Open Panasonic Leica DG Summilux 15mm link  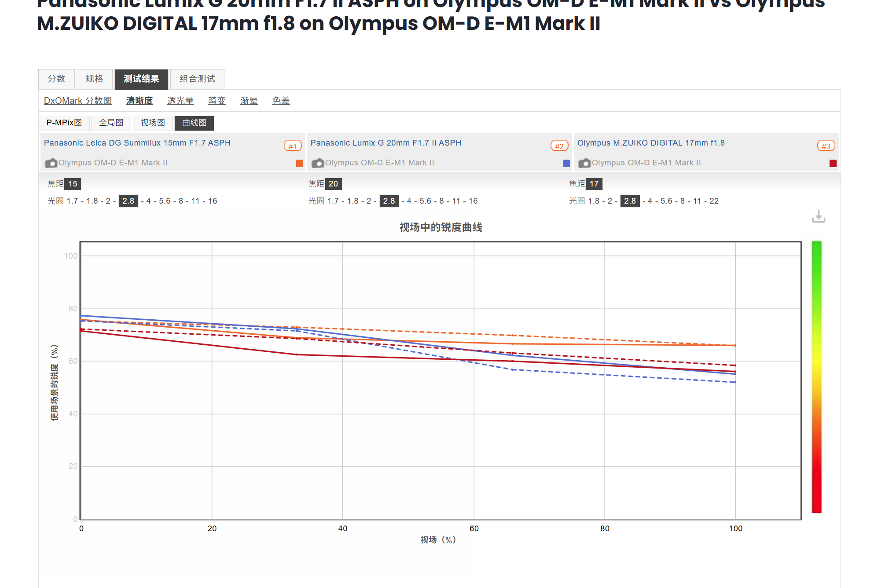coord(137,143)
